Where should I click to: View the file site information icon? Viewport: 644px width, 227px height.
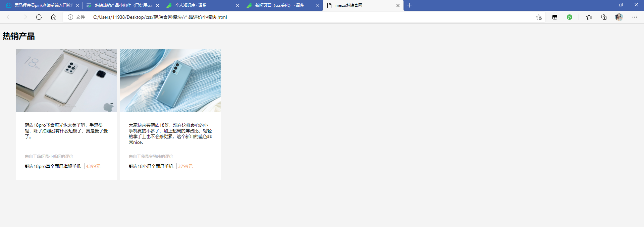(x=70, y=17)
